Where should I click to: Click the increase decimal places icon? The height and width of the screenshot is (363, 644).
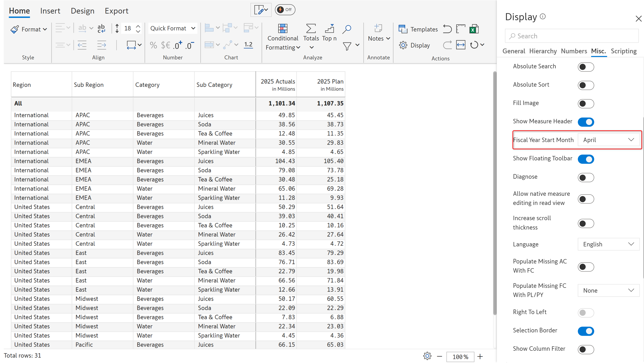pyautogui.click(x=178, y=45)
